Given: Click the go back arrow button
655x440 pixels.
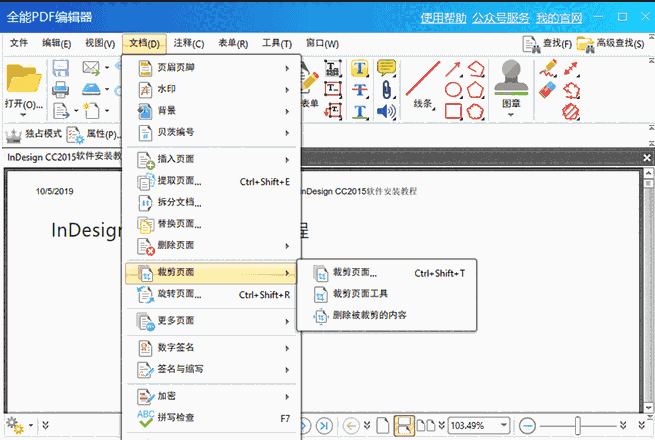Looking at the screenshot, I should 351,426.
